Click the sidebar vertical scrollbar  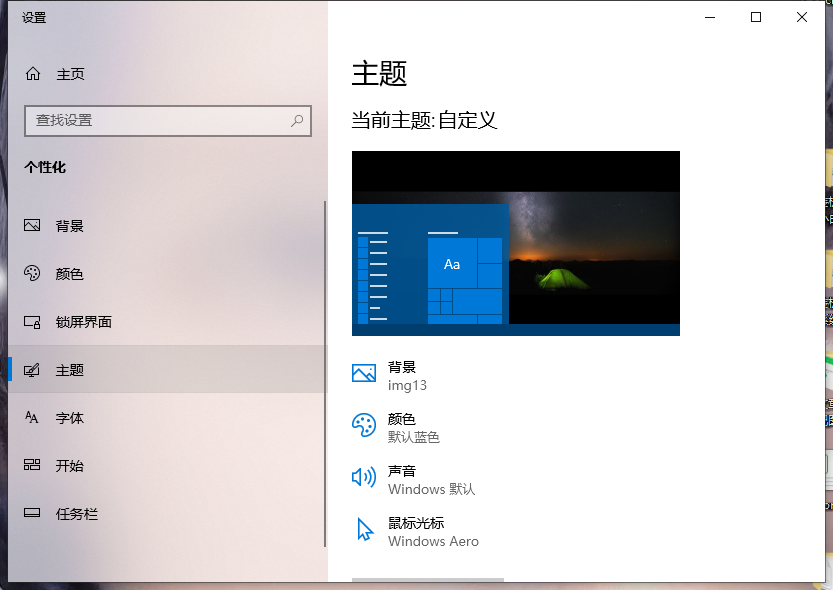click(324, 370)
